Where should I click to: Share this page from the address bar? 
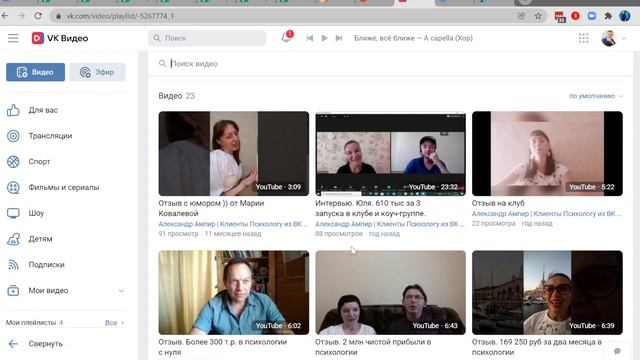pyautogui.click(x=521, y=16)
